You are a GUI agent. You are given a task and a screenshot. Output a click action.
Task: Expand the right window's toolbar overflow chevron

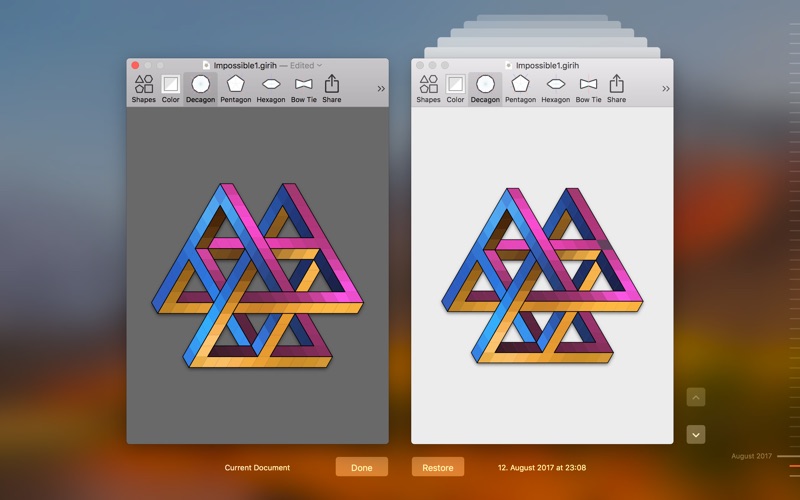click(x=665, y=89)
